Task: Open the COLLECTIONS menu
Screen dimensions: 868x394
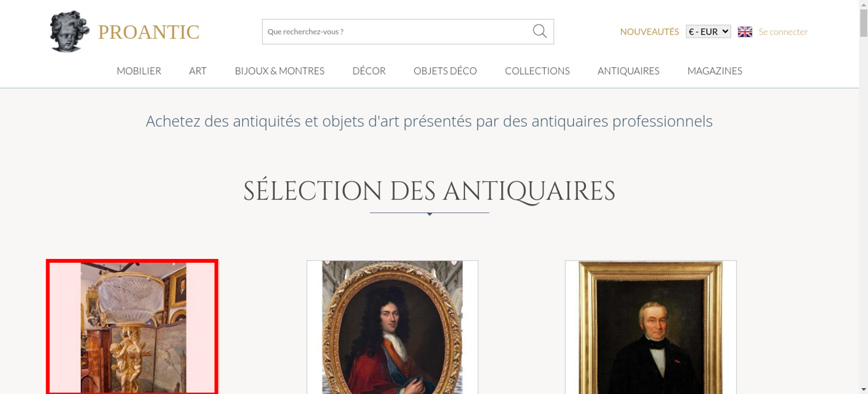Action: click(537, 71)
